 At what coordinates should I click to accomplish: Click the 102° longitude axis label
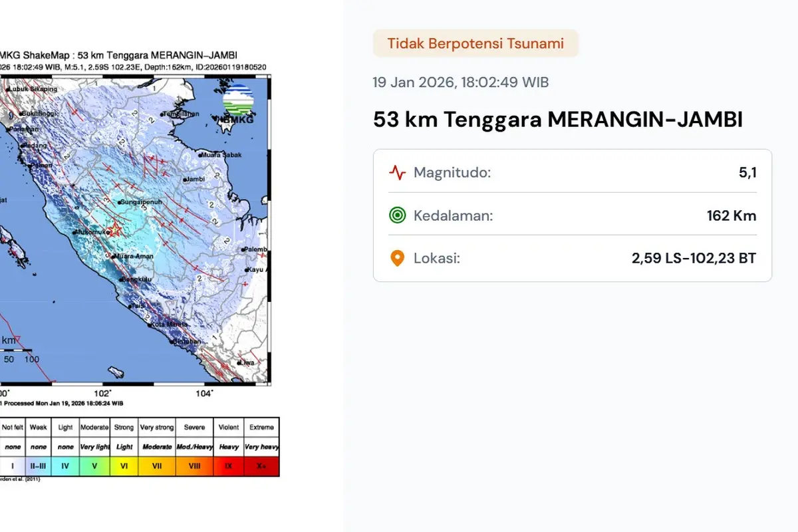click(x=104, y=394)
